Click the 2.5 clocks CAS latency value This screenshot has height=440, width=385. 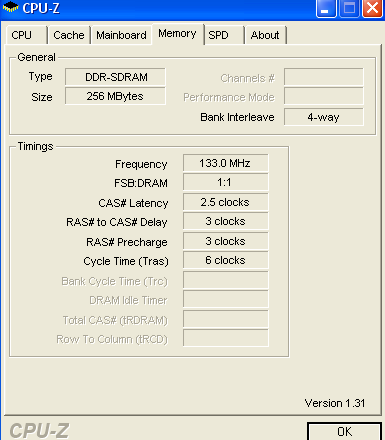[x=225, y=202]
